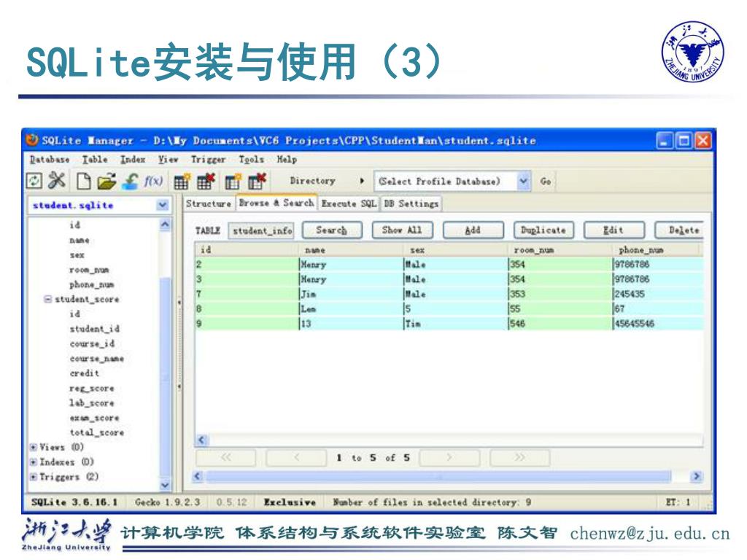Click the Search button
This screenshot has width=747, height=560.
332,230
